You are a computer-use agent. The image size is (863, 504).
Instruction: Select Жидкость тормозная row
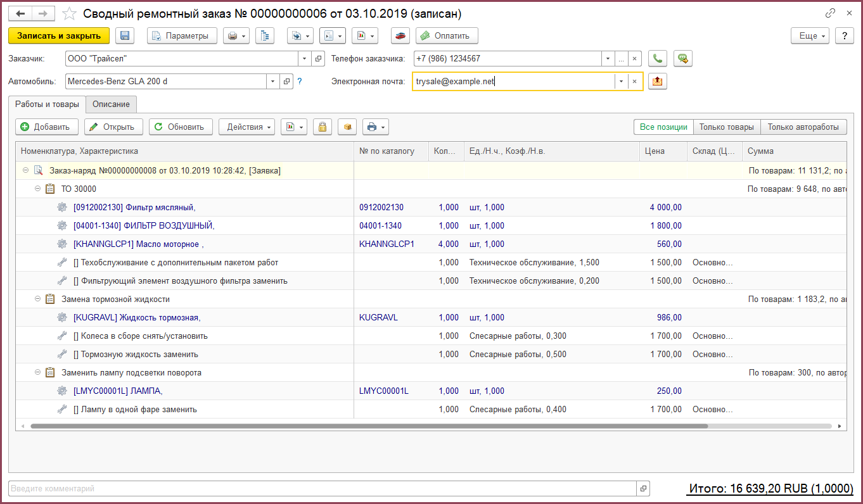point(431,317)
